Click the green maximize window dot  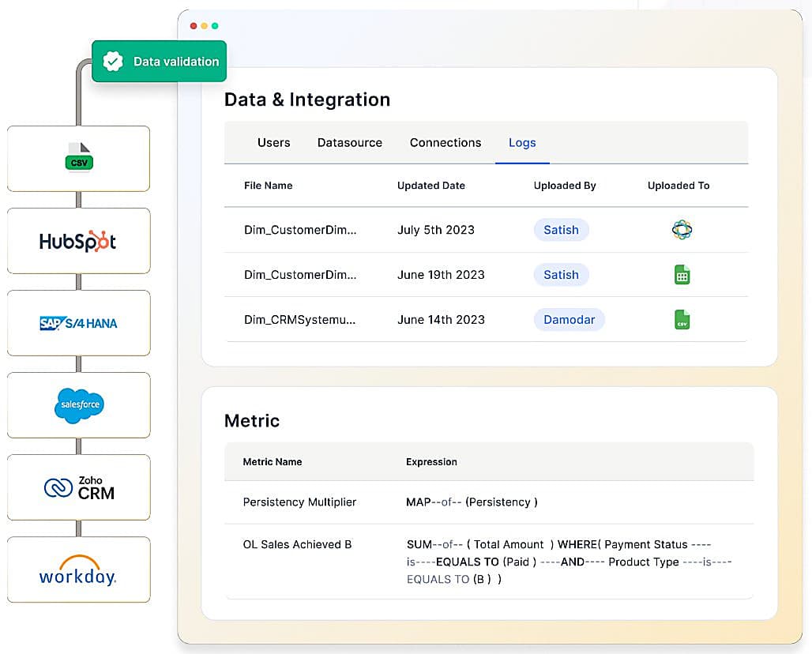tap(215, 26)
